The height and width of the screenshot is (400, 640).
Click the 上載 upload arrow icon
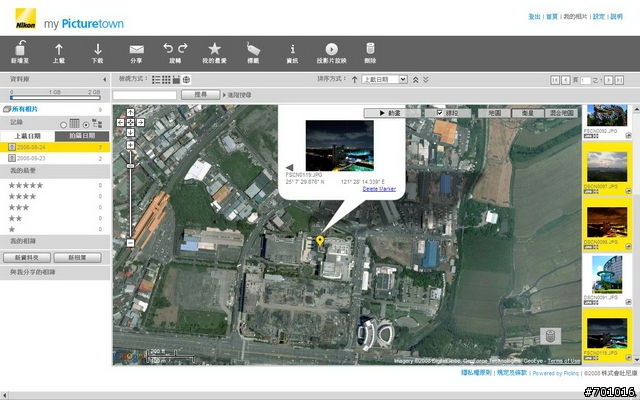(59, 49)
